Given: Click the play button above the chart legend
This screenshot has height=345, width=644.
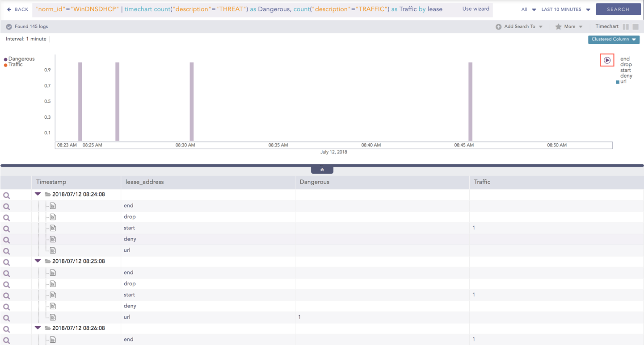Looking at the screenshot, I should (x=606, y=59).
